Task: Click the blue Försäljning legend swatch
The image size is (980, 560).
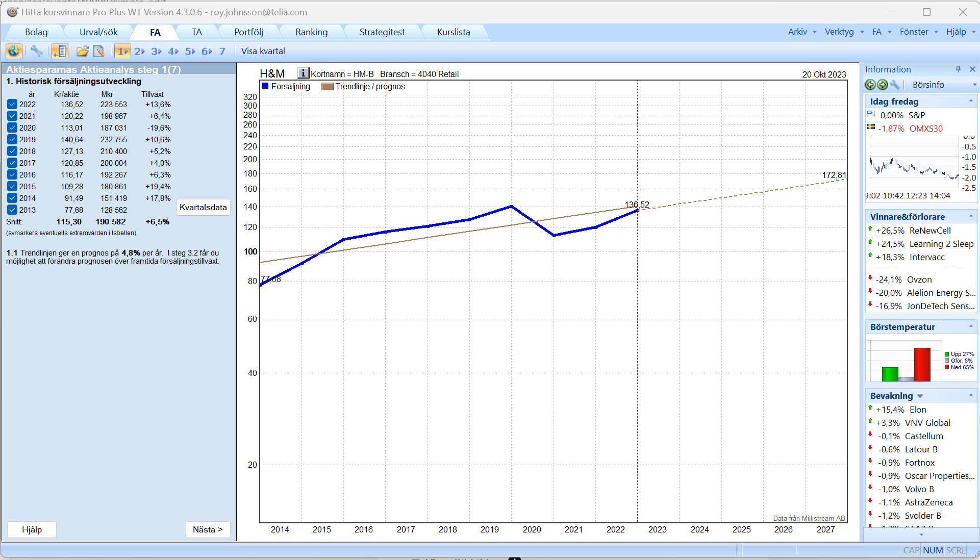Action: pos(265,86)
